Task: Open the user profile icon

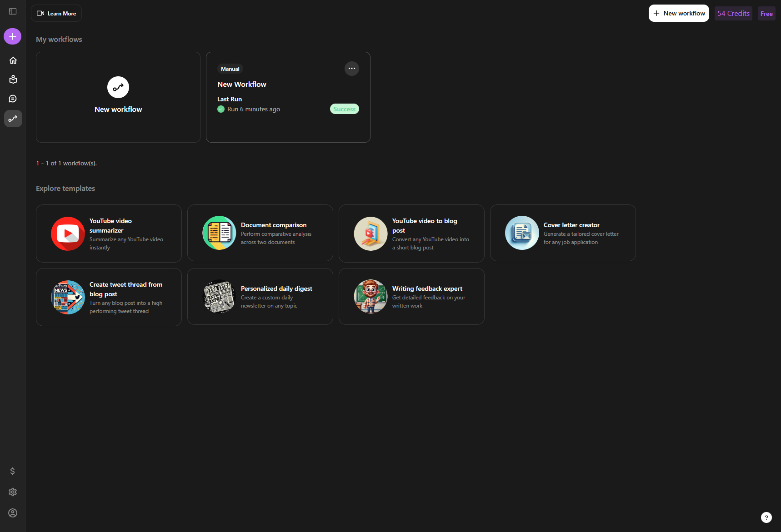Action: (x=13, y=513)
